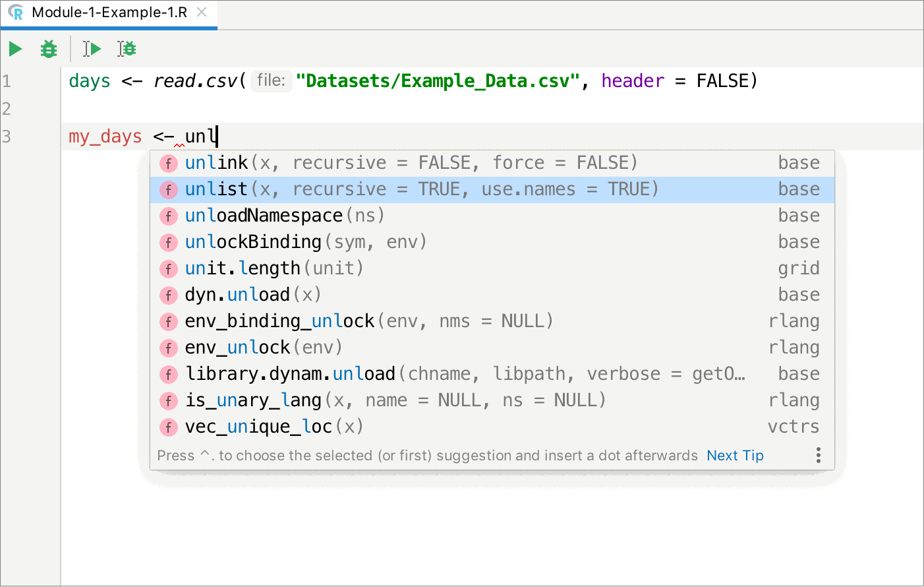Open the completion popup's three-dot options menu
This screenshot has height=587, width=924.
tap(818, 455)
